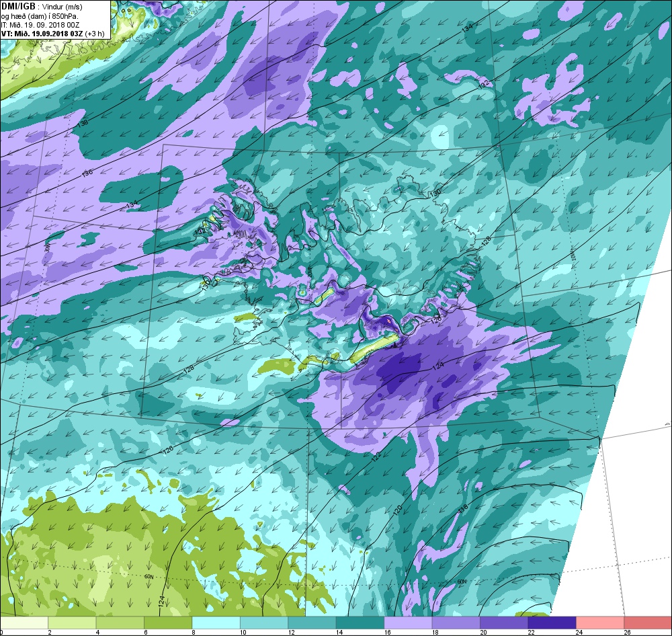Screen dimensions: 672x636
Task: Click the light pink 24–26 m/s legend swatch
Action: (x=600, y=623)
